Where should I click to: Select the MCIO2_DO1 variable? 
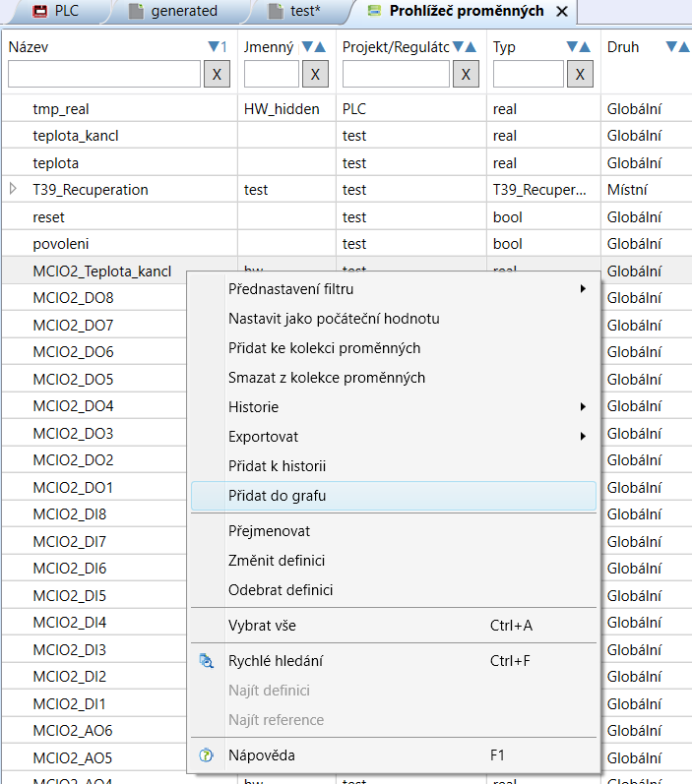[73, 487]
